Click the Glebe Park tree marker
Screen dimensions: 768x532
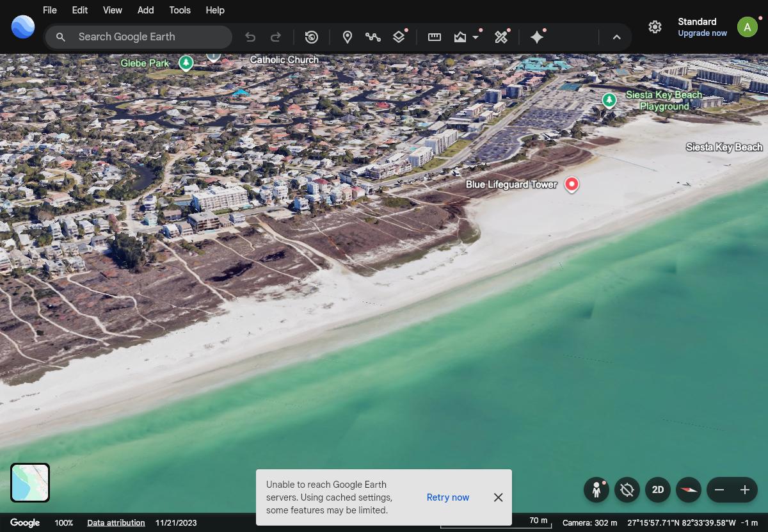pos(186,63)
